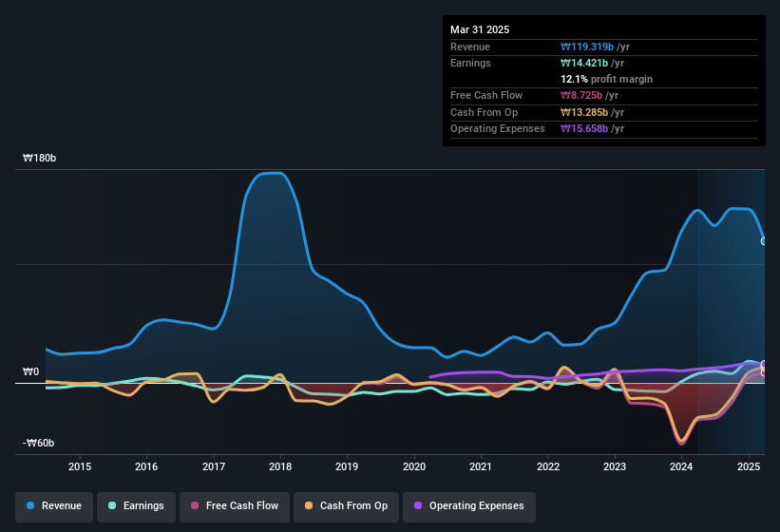Click the pink Free Cash Flow dot
Image resolution: width=780 pixels, height=532 pixels.
[195, 505]
